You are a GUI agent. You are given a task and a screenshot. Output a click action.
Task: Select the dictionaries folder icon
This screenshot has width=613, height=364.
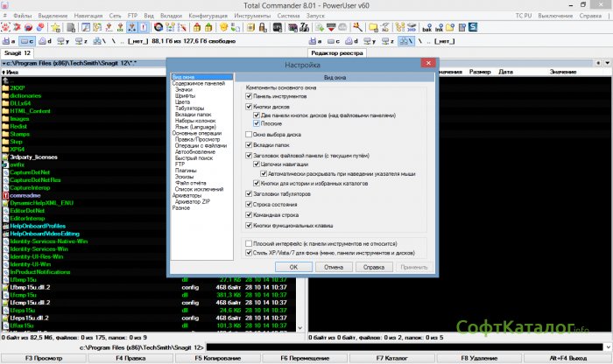tap(5, 95)
